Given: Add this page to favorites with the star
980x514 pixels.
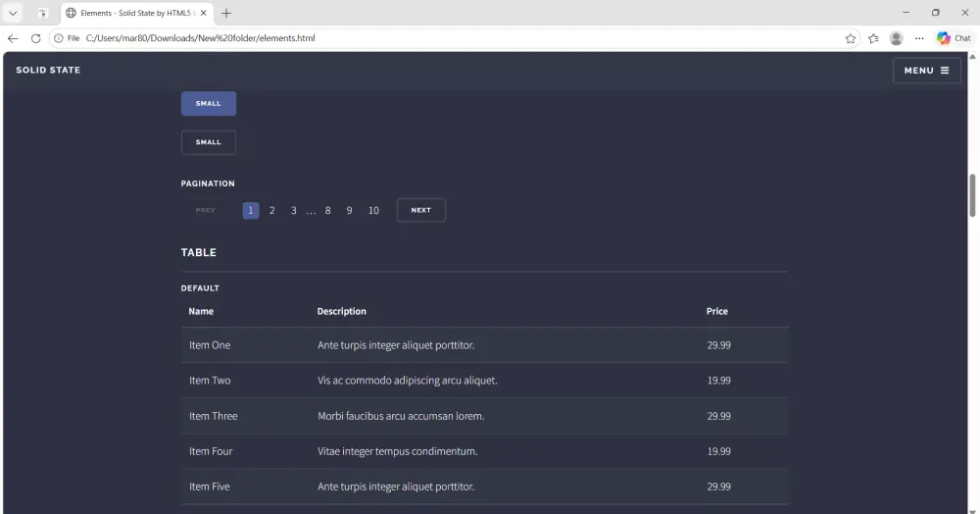Looking at the screenshot, I should (850, 38).
